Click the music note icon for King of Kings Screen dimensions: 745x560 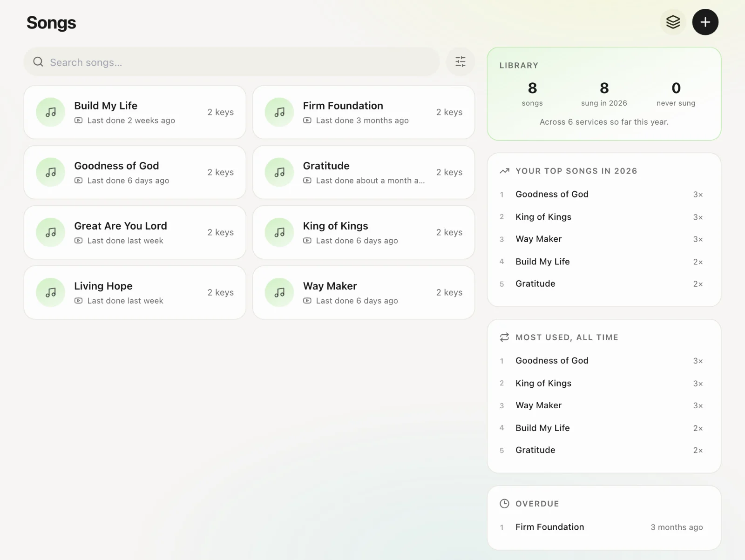click(x=279, y=232)
